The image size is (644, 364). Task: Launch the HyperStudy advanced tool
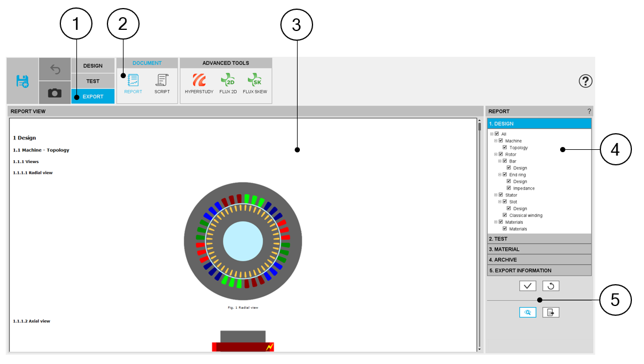click(x=199, y=84)
